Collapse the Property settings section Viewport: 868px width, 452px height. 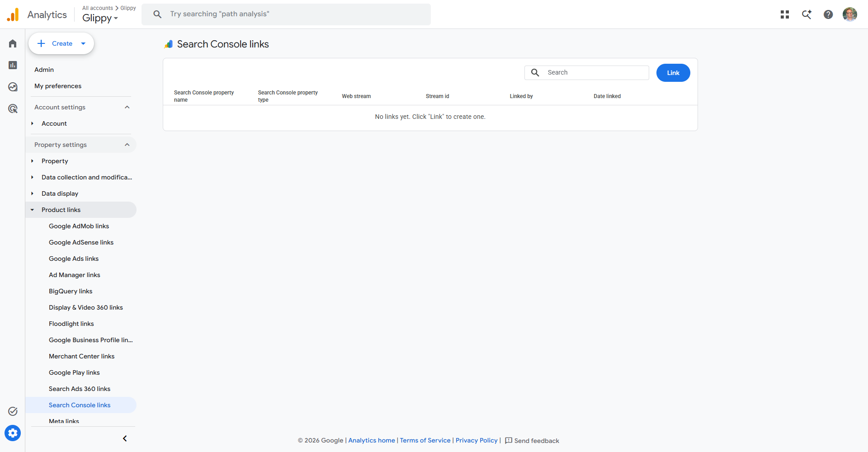point(127,145)
